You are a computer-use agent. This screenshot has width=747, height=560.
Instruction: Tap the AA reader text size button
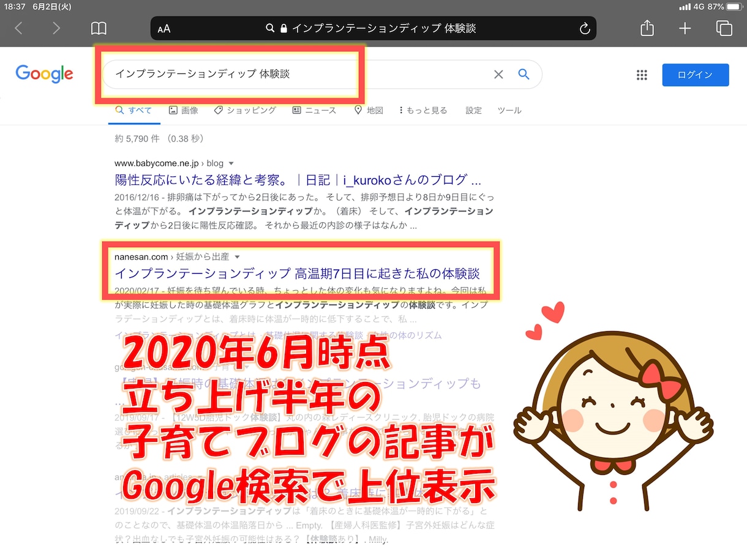164,29
